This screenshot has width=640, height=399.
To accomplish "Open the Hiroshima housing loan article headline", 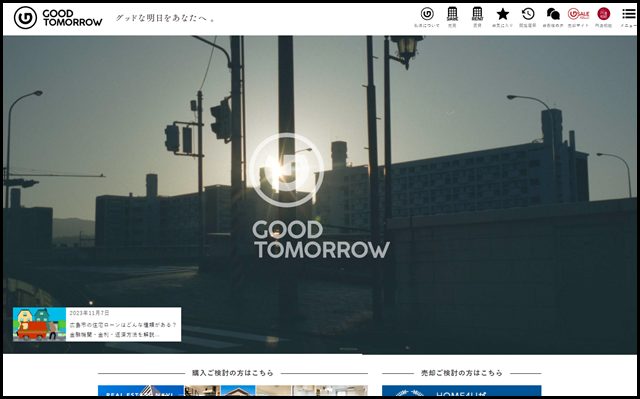I will click(x=123, y=330).
